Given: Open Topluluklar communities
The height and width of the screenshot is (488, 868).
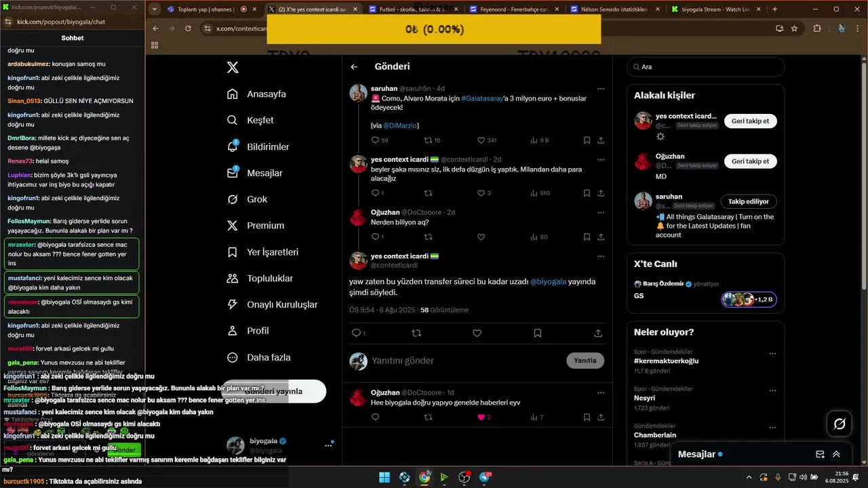Looking at the screenshot, I should pyautogui.click(x=260, y=279).
